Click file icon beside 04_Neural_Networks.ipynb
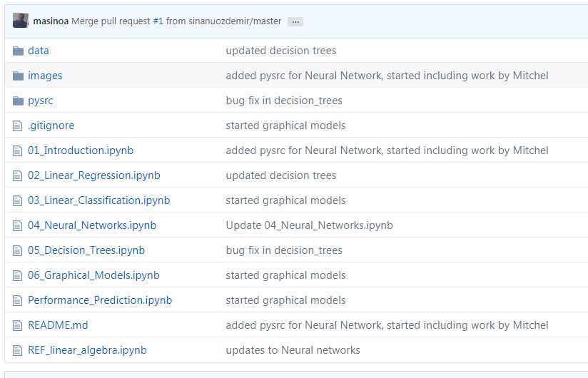The width and height of the screenshot is (588, 378). pyautogui.click(x=17, y=225)
